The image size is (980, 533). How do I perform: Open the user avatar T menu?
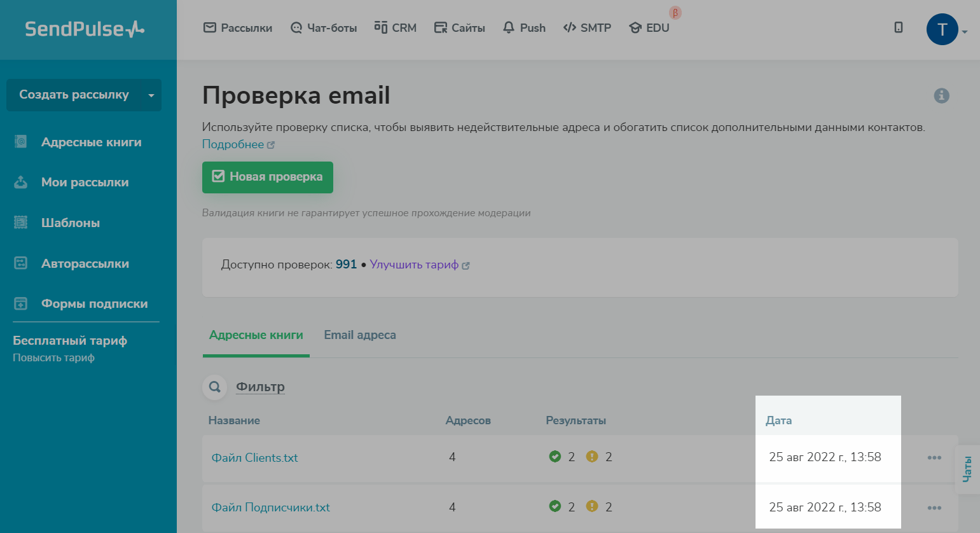tap(942, 29)
